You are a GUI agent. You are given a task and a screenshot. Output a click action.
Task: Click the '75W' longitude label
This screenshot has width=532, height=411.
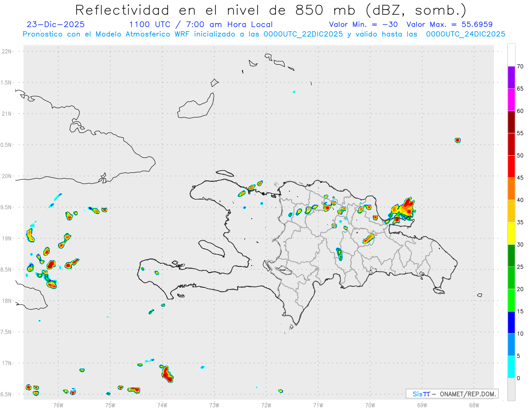click(110, 405)
